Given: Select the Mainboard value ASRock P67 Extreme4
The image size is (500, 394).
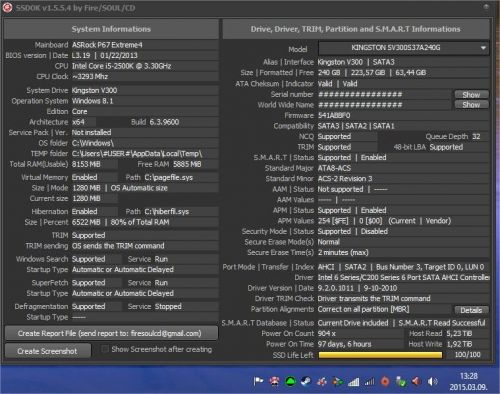Looking at the screenshot, I should pyautogui.click(x=107, y=45).
